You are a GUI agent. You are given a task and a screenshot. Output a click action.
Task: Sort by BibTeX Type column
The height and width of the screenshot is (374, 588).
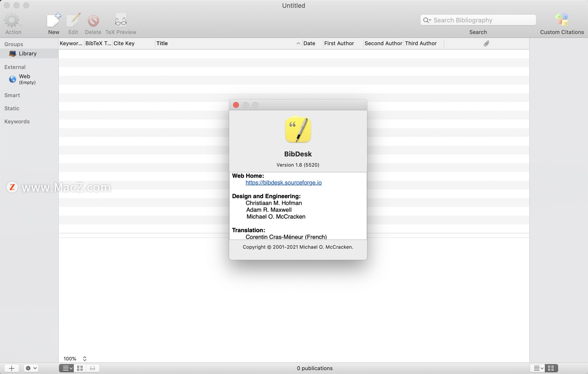pos(98,43)
